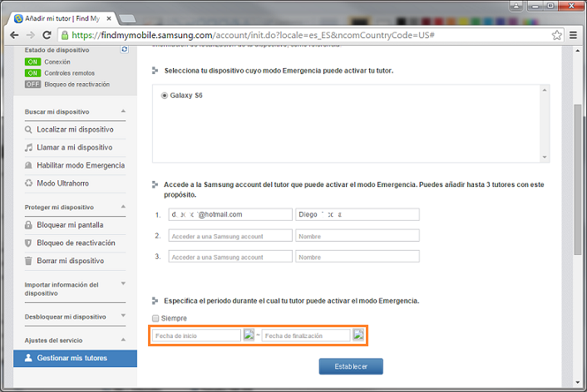Click second tutor Samsung account field
The height and width of the screenshot is (392, 587).
point(230,236)
